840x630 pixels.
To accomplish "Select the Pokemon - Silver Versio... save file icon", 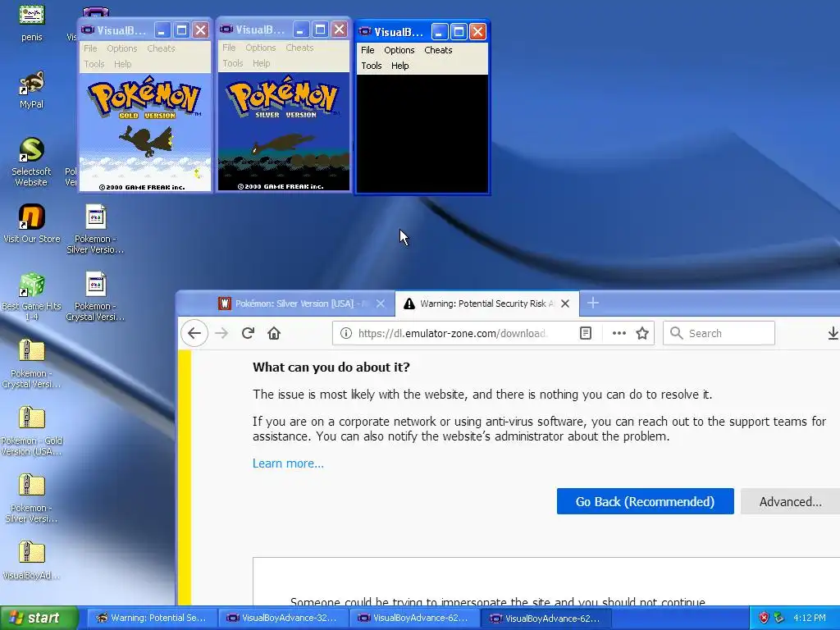I will click(95, 229).
